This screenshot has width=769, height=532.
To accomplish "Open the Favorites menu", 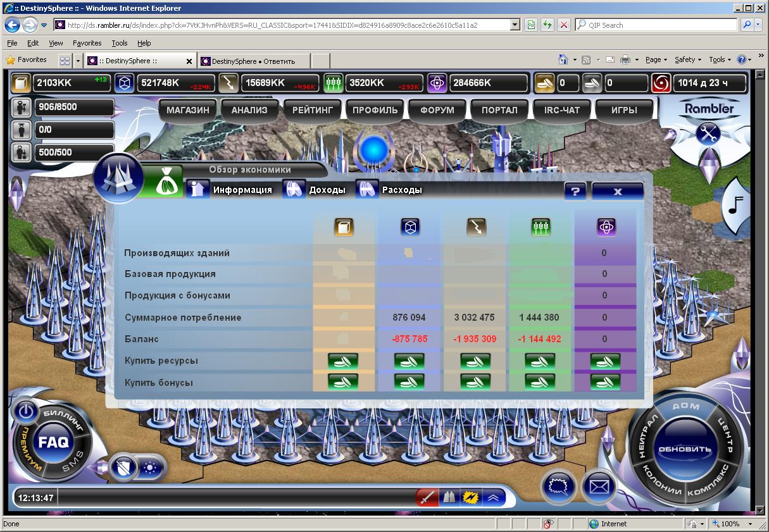I will click(x=87, y=43).
